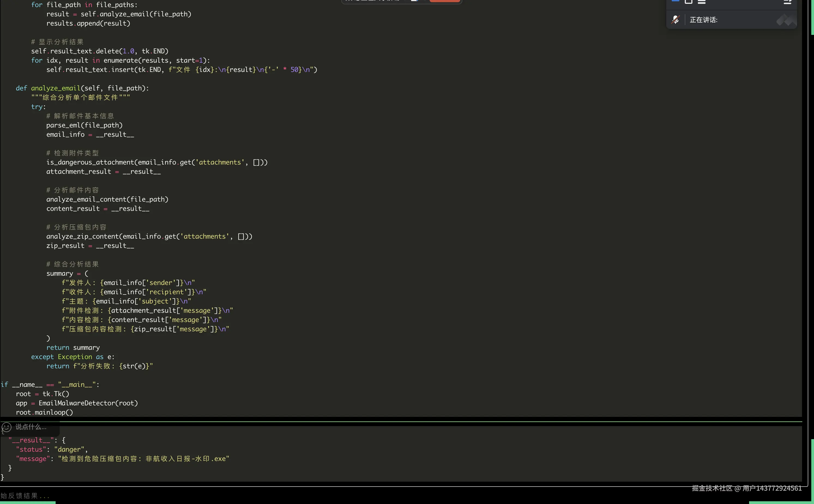
Task: Click the blue icon in meeting panel
Action: [x=676, y=1]
